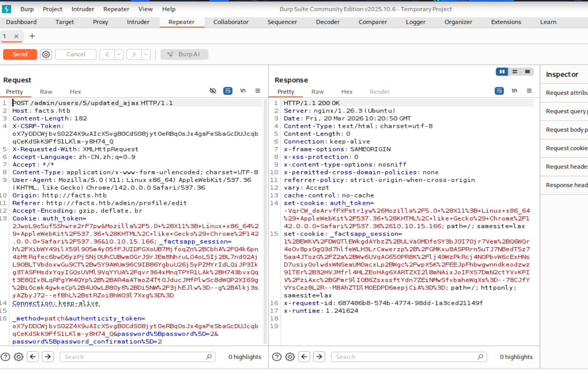This screenshot has width=588, height=371.
Task: Expand the back history dropdown arrow
Action: [x=119, y=55]
